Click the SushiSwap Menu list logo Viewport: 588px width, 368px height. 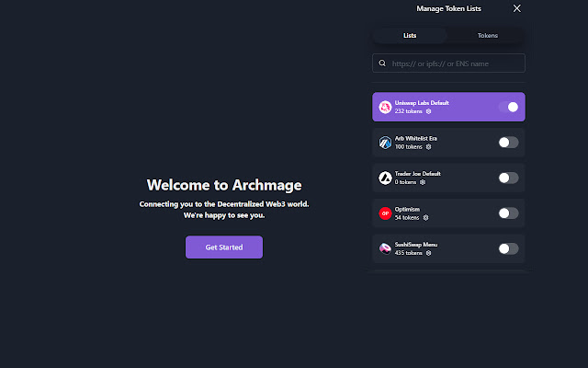tap(385, 248)
